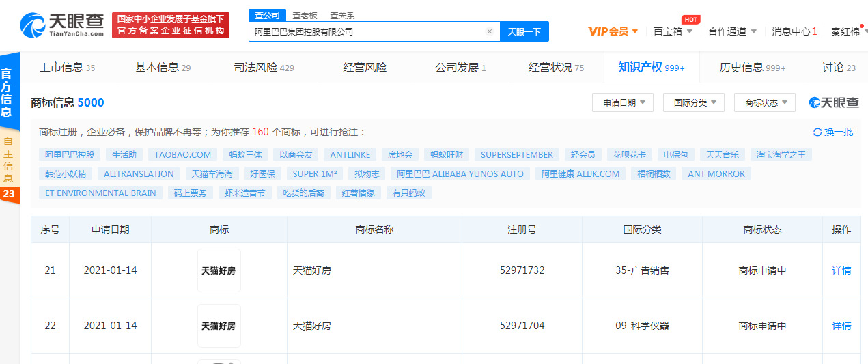Viewport: 868px width, 364px height.
Task: Click the TAOBAO.COM trademark tag
Action: point(183,154)
